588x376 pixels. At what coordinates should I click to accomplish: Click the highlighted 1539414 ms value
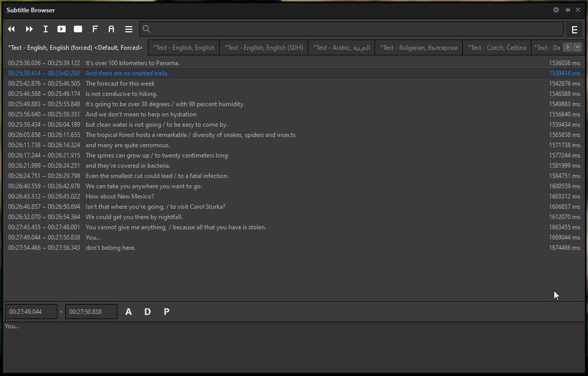tap(564, 73)
